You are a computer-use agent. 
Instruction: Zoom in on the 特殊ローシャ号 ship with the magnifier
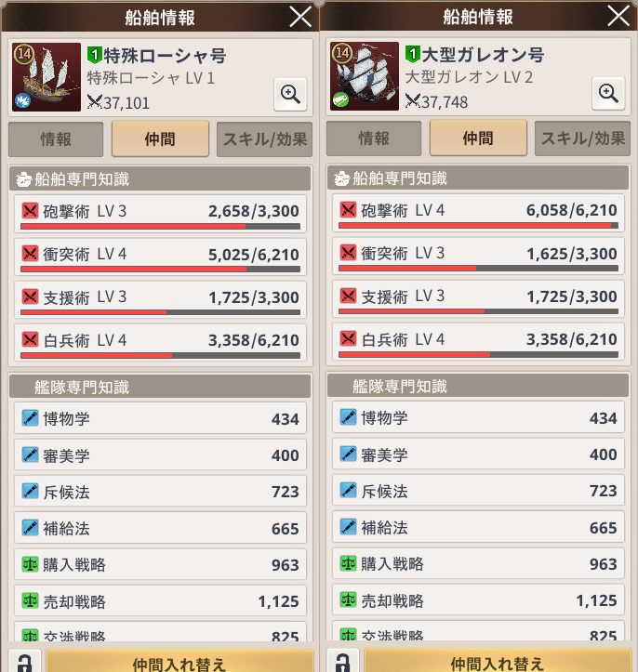290,94
